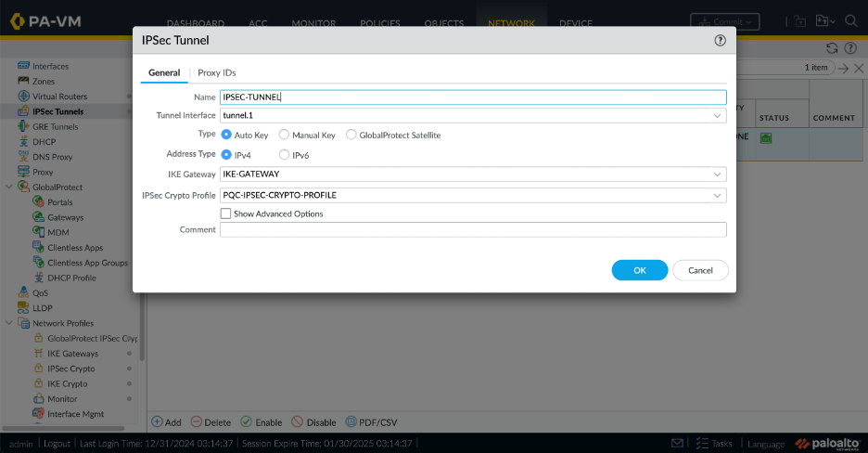Click the help icon in IPSec Tunnel dialog
This screenshot has height=453, width=868.
point(720,41)
